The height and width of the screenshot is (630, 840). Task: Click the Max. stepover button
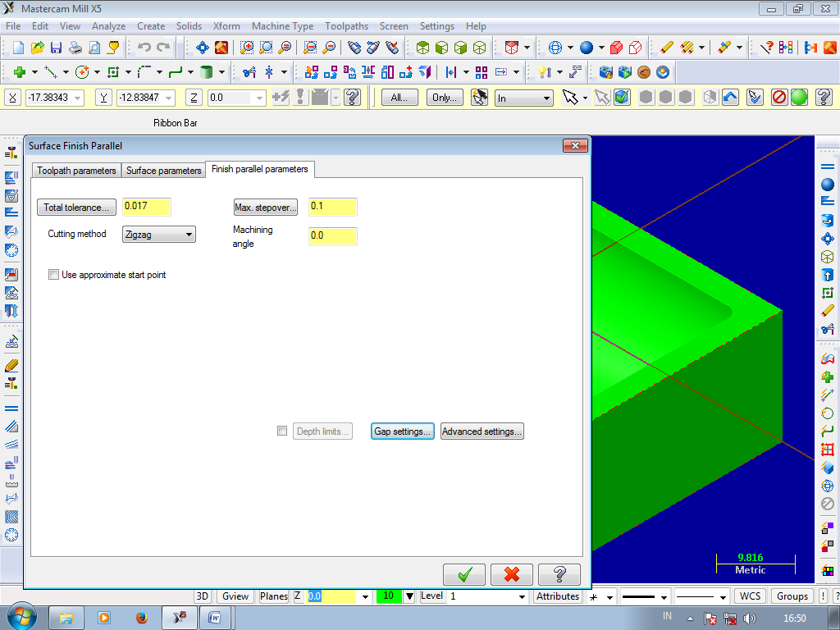click(266, 208)
